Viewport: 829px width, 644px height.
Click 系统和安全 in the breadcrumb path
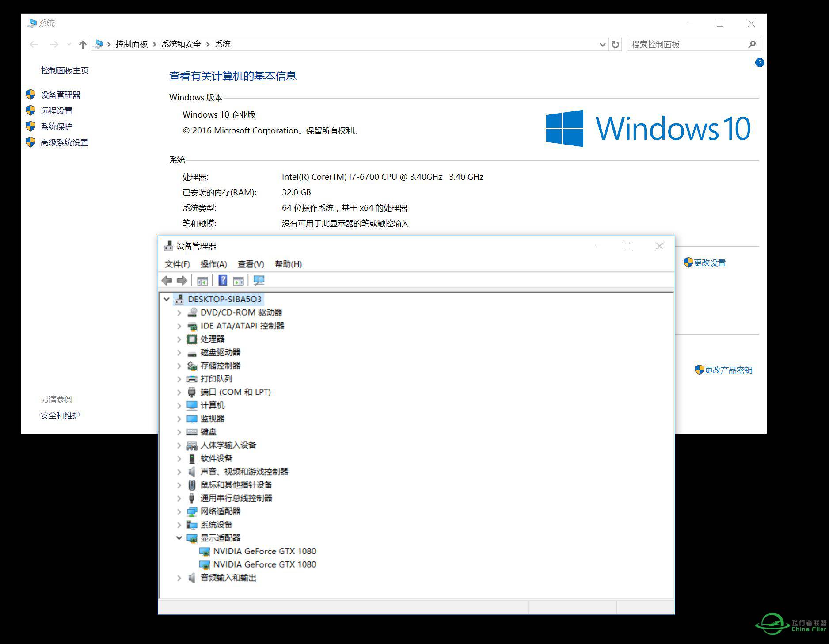pyautogui.click(x=181, y=44)
